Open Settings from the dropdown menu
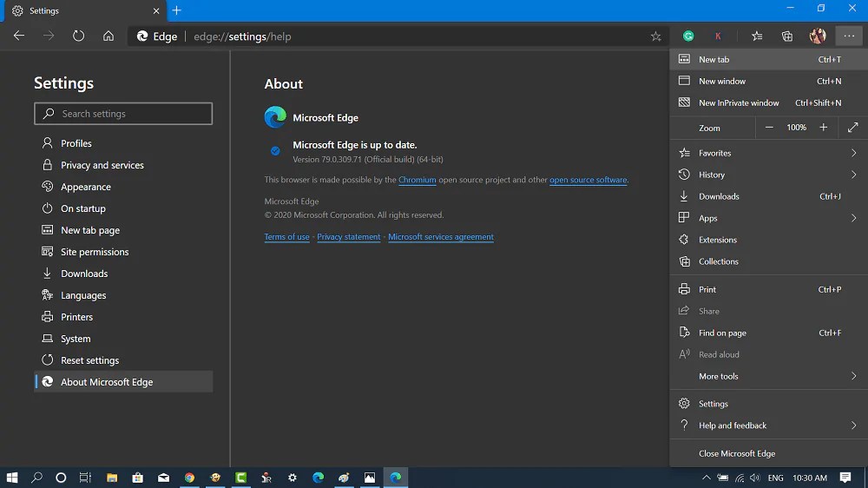The image size is (868, 488). [768, 403]
